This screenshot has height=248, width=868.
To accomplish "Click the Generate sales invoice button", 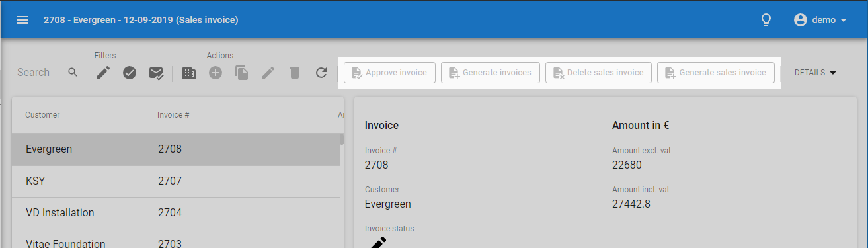I will 716,73.
